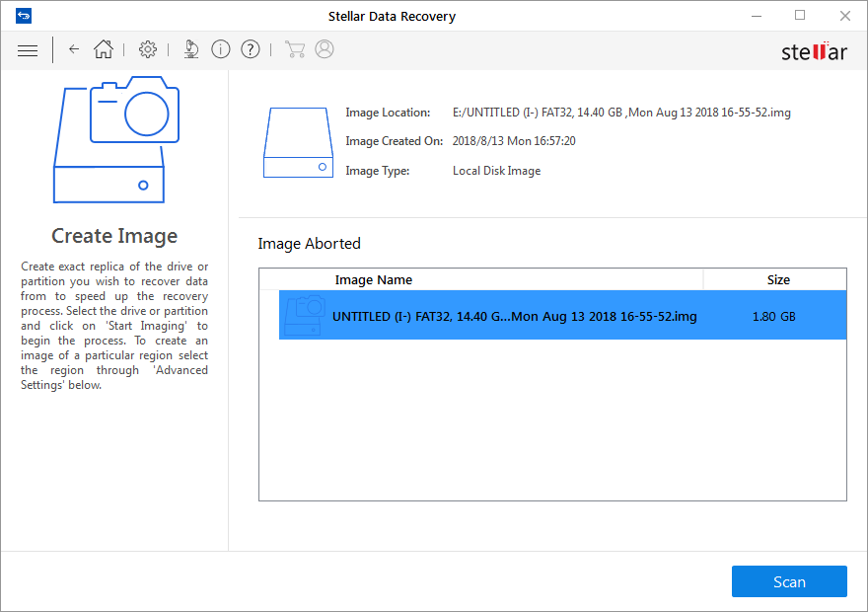Select the microscope tools icon
This screenshot has height=612, width=868.
point(191,49)
